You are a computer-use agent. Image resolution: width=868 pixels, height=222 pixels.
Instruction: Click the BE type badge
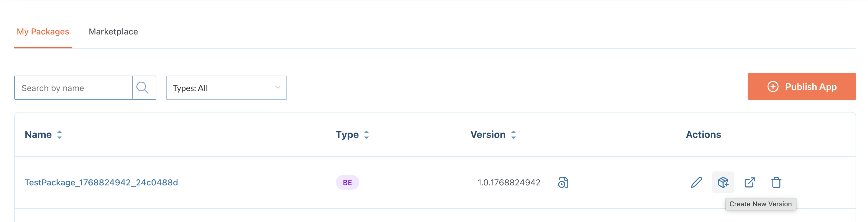tap(347, 182)
